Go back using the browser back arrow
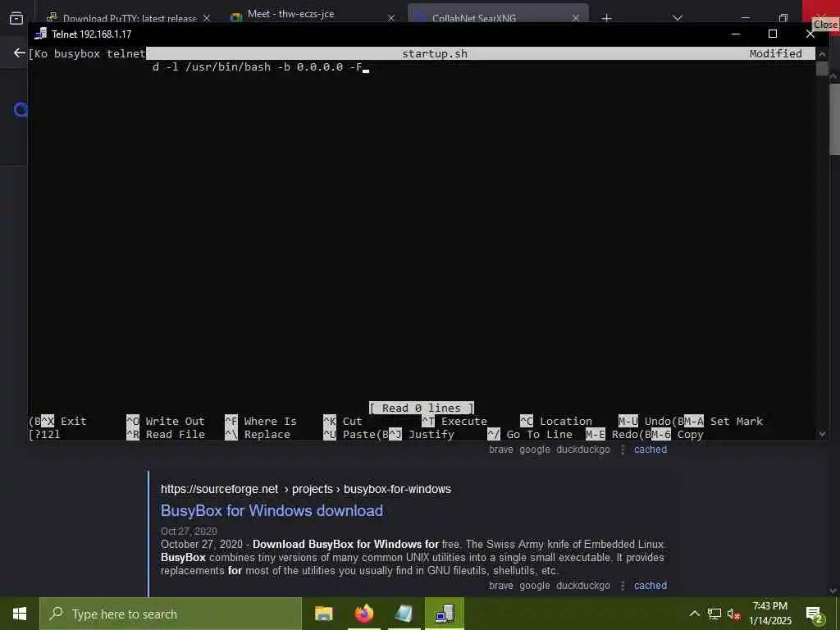The image size is (840, 630). pos(20,52)
